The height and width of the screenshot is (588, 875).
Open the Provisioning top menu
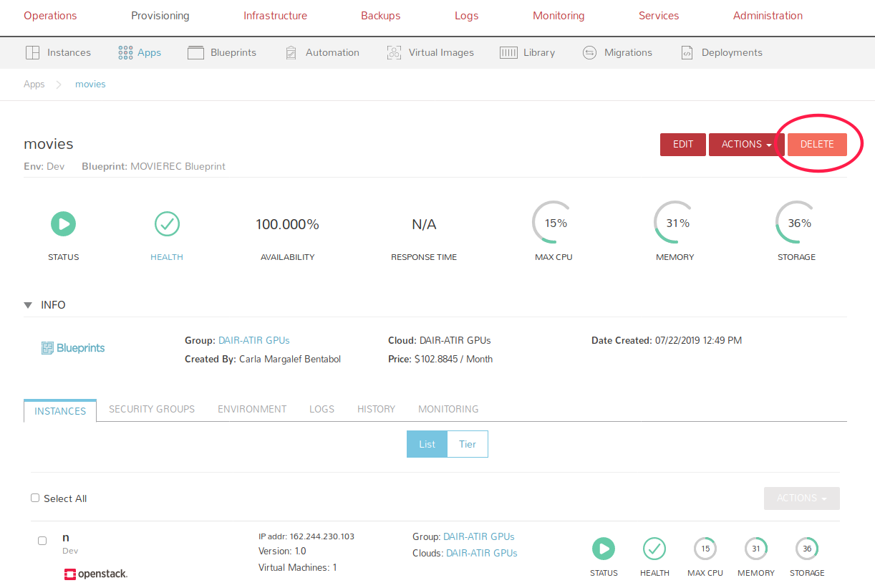click(160, 16)
